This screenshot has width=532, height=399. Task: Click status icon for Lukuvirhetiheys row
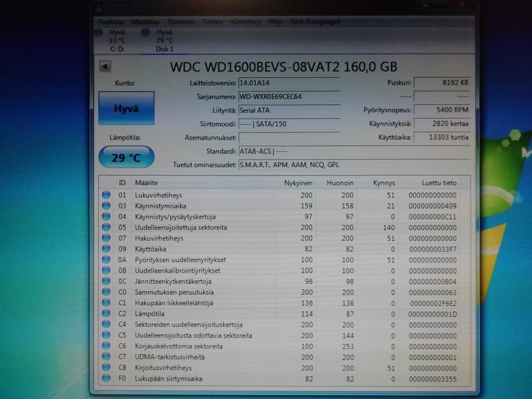[106, 195]
